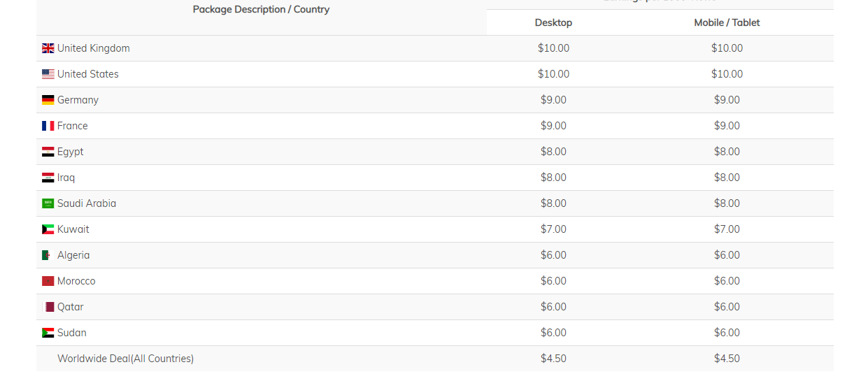Select the Mobile / Tablet column header

click(x=727, y=22)
